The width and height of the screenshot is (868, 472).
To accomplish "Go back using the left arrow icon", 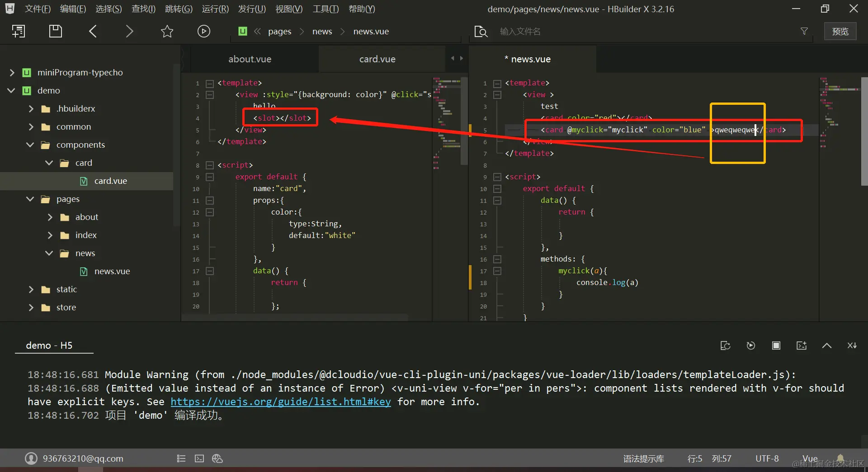I will [93, 31].
